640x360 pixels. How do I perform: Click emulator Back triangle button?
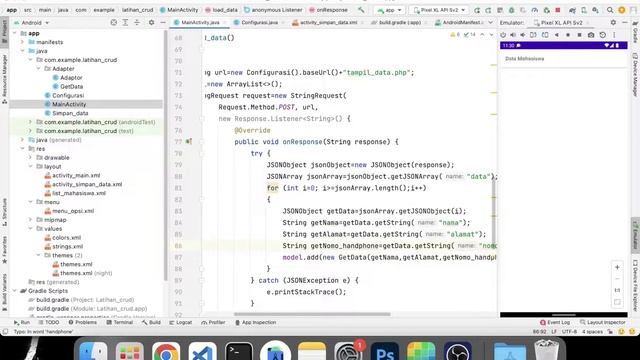[x=556, y=35]
